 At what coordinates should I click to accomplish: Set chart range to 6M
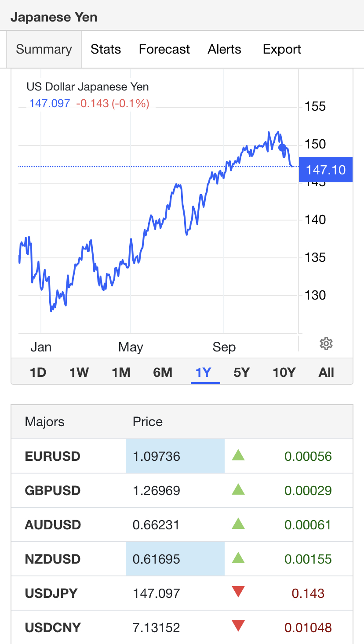coord(163,373)
